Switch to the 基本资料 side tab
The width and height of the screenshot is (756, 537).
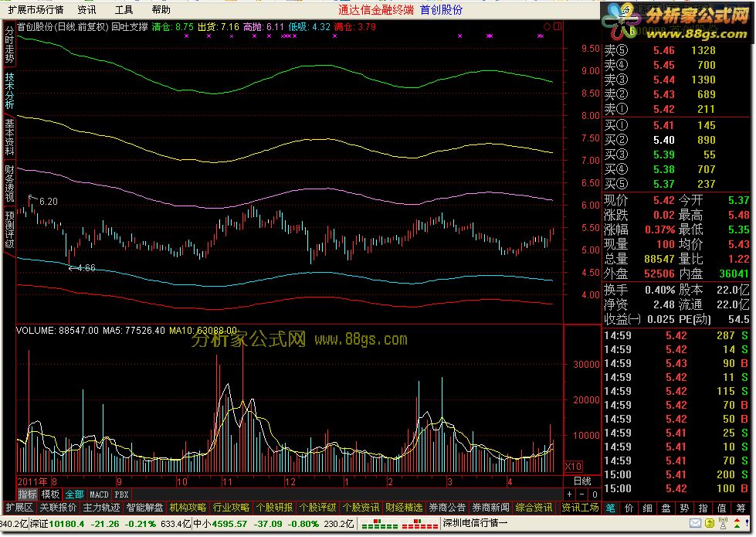[9, 137]
